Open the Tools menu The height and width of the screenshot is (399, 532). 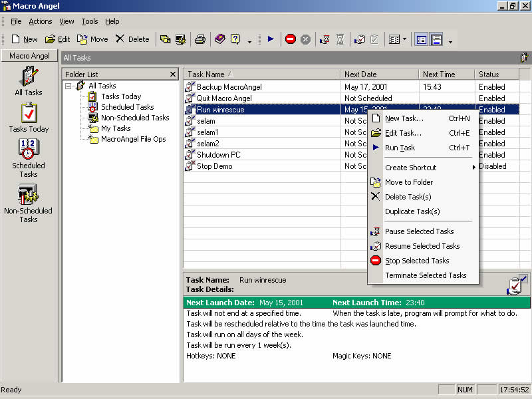point(90,21)
